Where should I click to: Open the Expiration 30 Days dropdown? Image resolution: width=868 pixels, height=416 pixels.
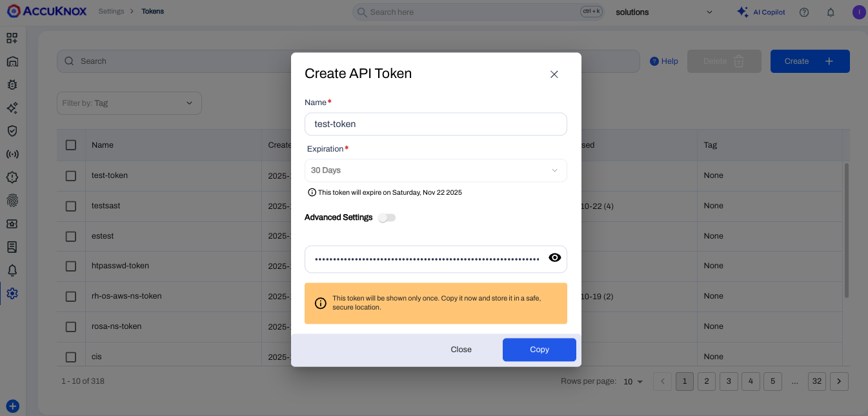click(x=436, y=170)
